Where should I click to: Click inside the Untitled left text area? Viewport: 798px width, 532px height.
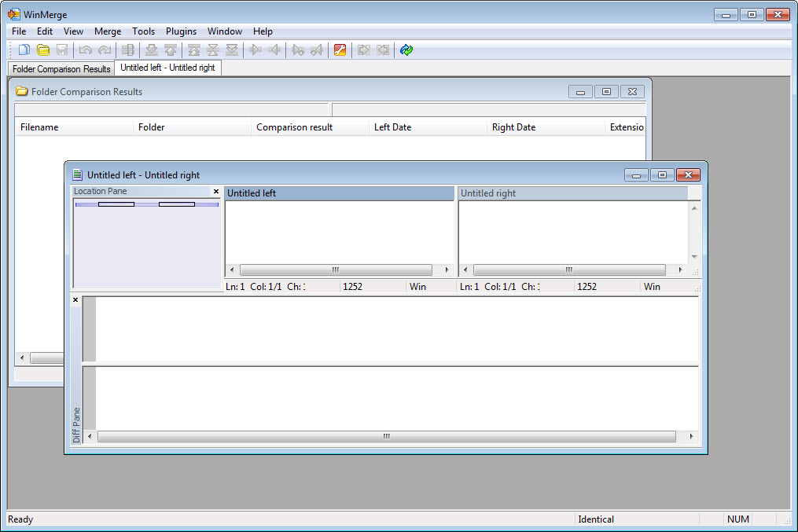tap(340, 233)
